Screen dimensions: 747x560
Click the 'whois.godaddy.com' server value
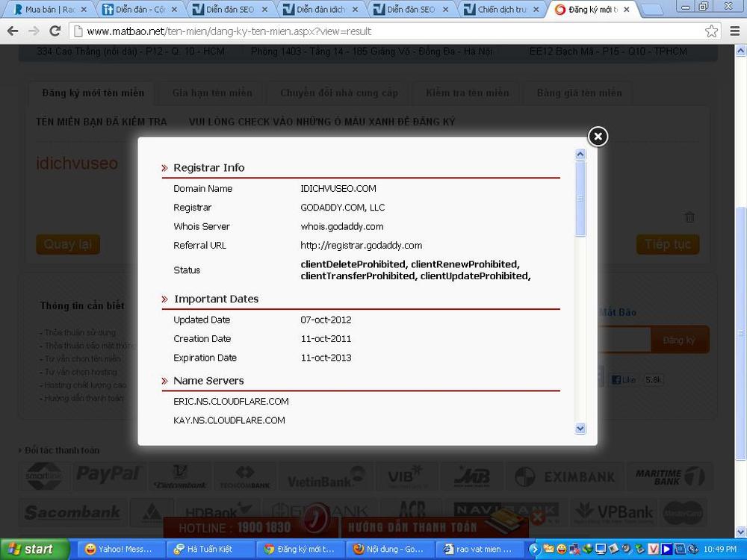click(x=342, y=227)
